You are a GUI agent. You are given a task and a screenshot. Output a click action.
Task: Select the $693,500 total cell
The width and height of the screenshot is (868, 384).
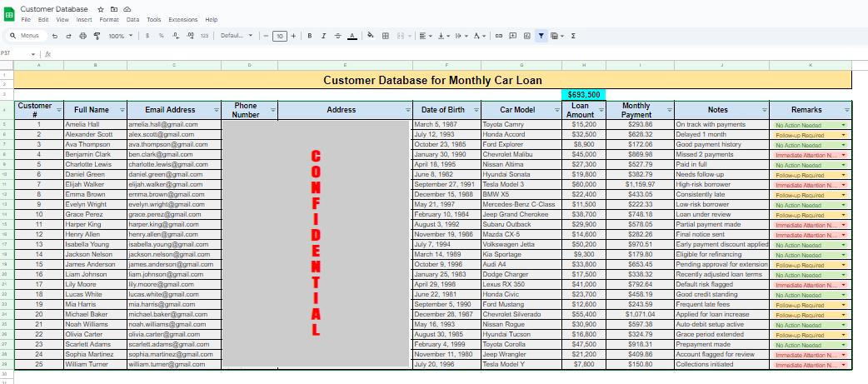[x=584, y=95]
